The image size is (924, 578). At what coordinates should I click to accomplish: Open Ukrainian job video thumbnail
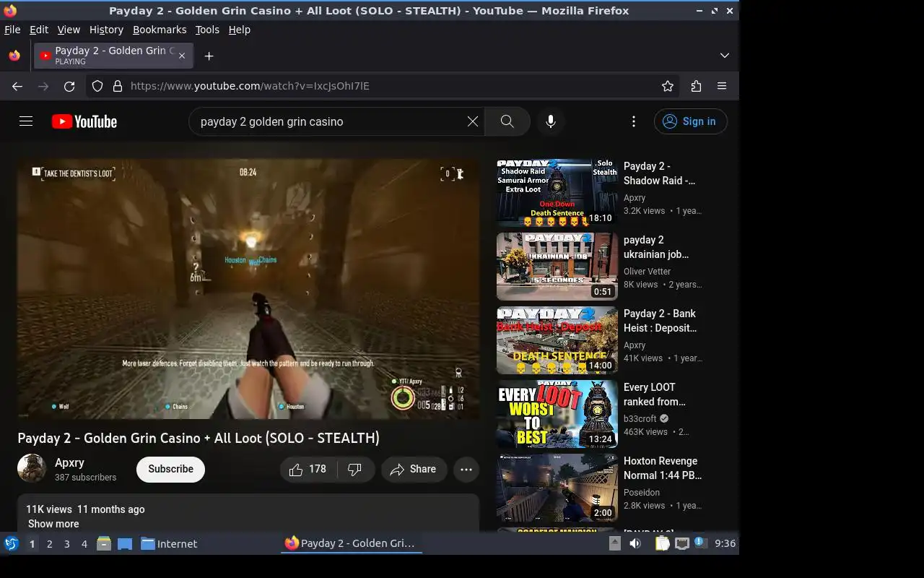pyautogui.click(x=557, y=267)
